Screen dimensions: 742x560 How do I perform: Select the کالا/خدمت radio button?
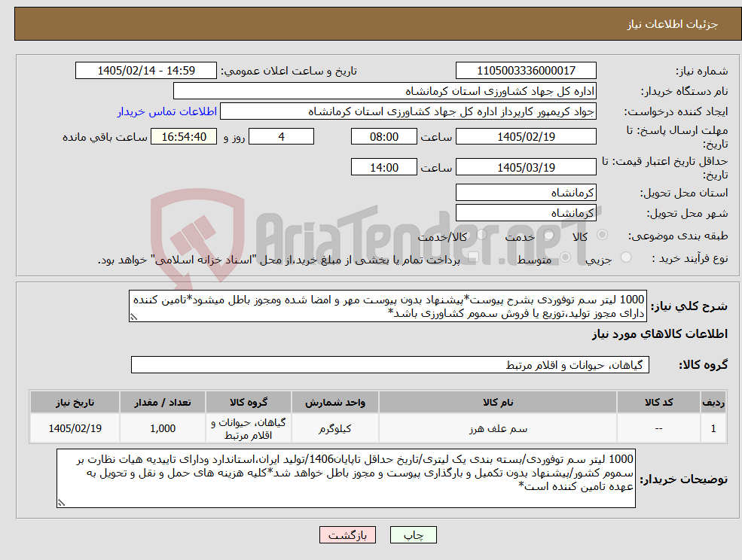point(481,235)
